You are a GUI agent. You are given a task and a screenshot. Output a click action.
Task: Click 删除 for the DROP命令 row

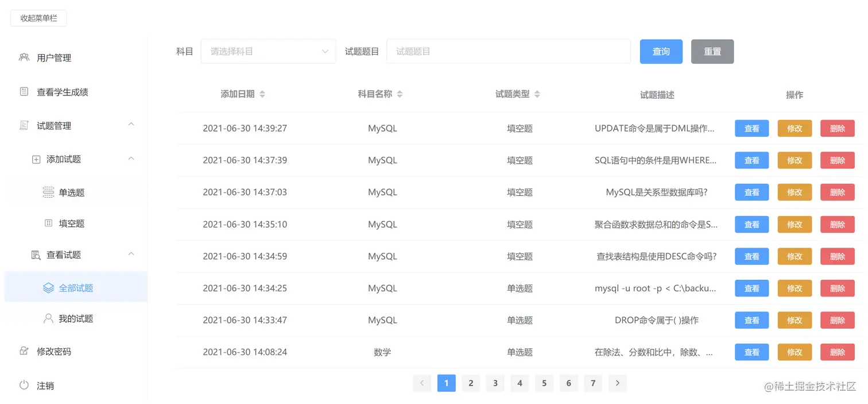[838, 320]
